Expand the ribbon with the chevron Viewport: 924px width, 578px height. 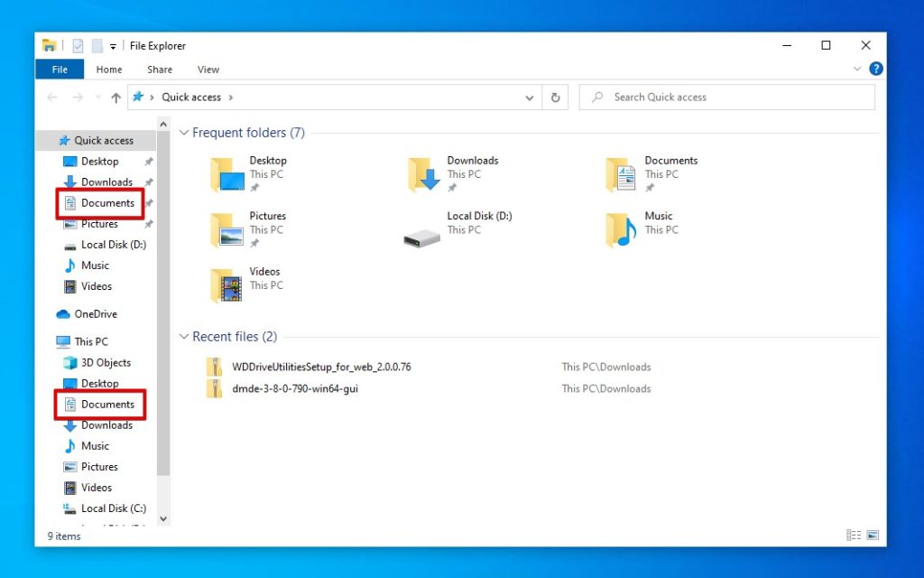click(857, 69)
